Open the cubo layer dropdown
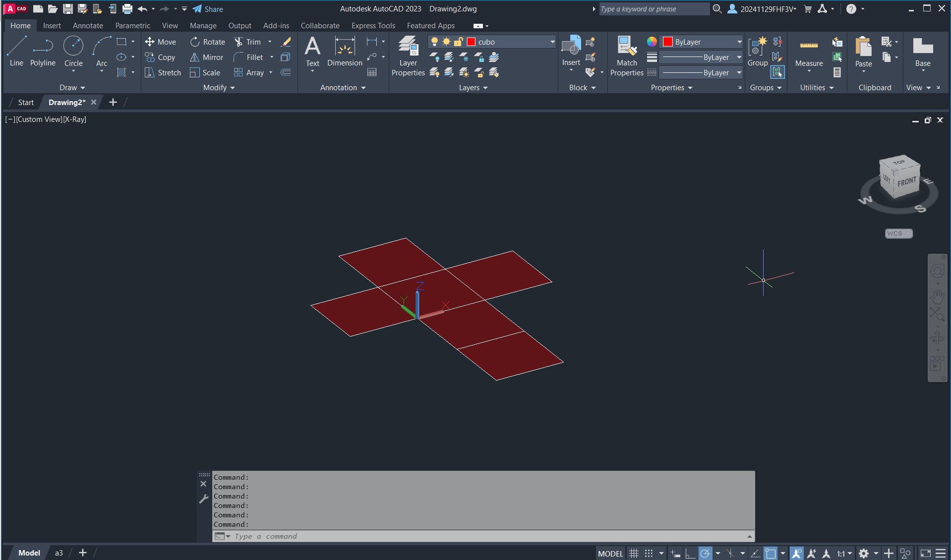Viewport: 951px width, 560px height. [x=552, y=42]
